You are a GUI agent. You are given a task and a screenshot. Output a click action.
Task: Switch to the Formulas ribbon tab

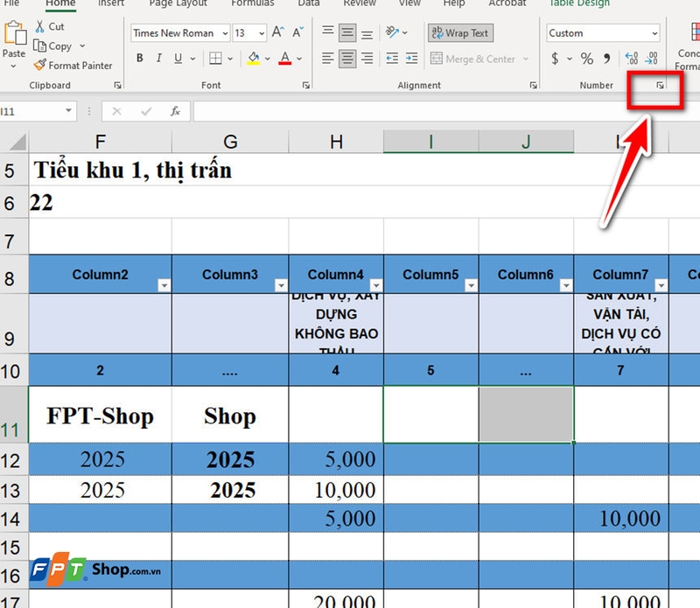252,4
